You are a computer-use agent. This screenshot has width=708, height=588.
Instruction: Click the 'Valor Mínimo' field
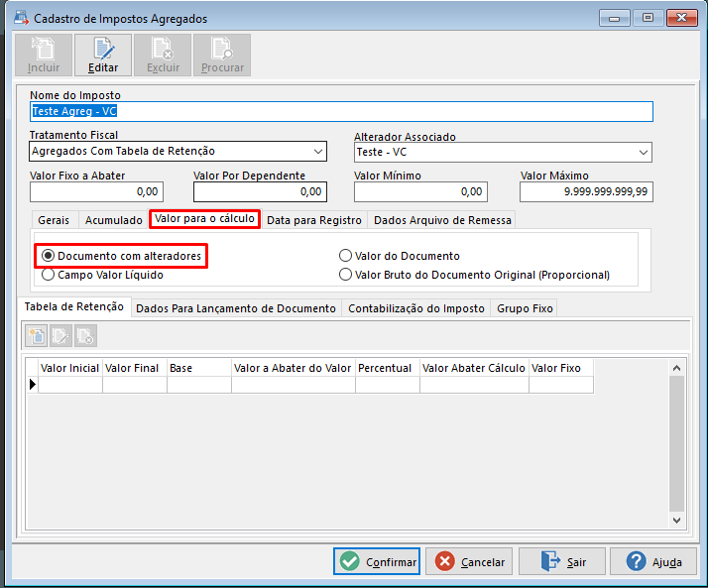pyautogui.click(x=420, y=192)
